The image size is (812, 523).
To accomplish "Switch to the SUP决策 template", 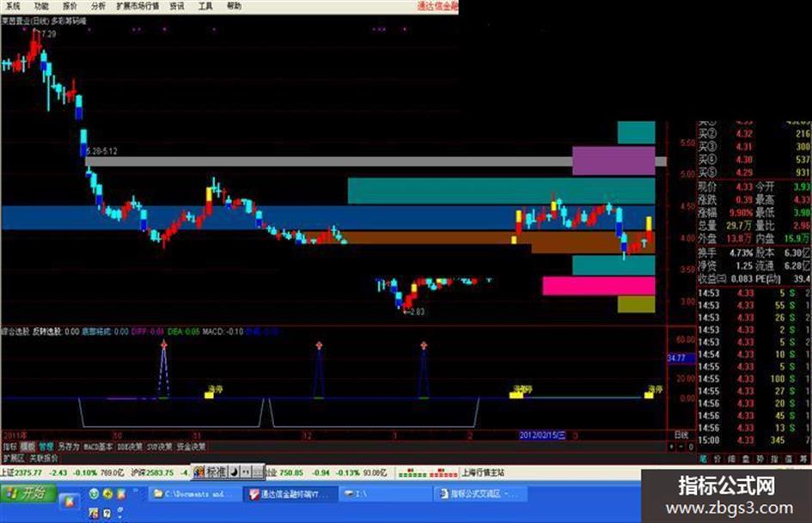I will [x=160, y=447].
